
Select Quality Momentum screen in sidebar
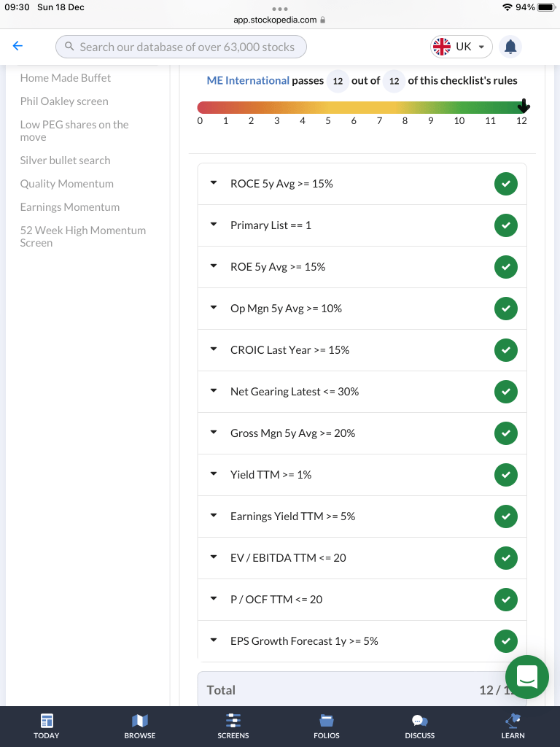point(67,184)
